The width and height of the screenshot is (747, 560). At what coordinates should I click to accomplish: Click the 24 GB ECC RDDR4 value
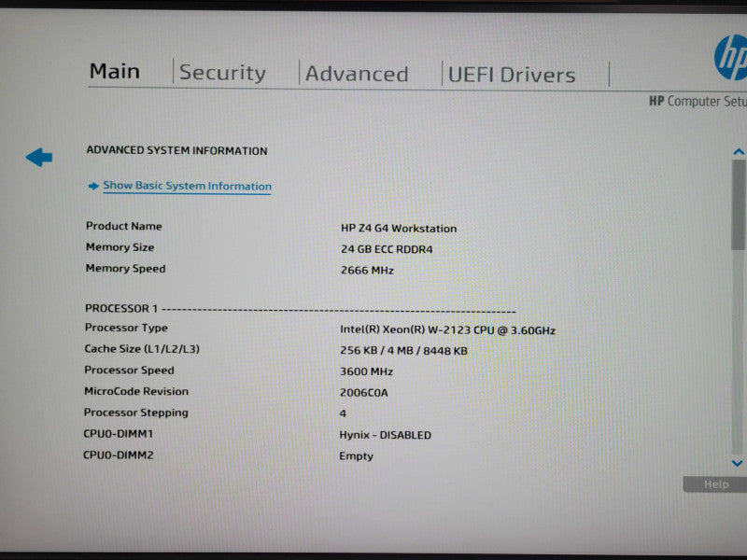pyautogui.click(x=387, y=249)
